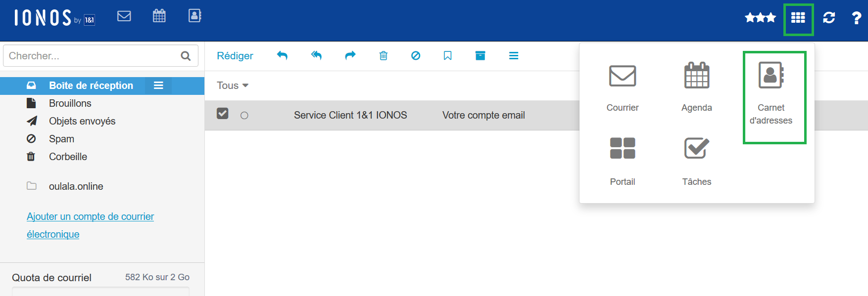The image size is (868, 296).
Task: Open the Spam folder
Action: point(61,139)
